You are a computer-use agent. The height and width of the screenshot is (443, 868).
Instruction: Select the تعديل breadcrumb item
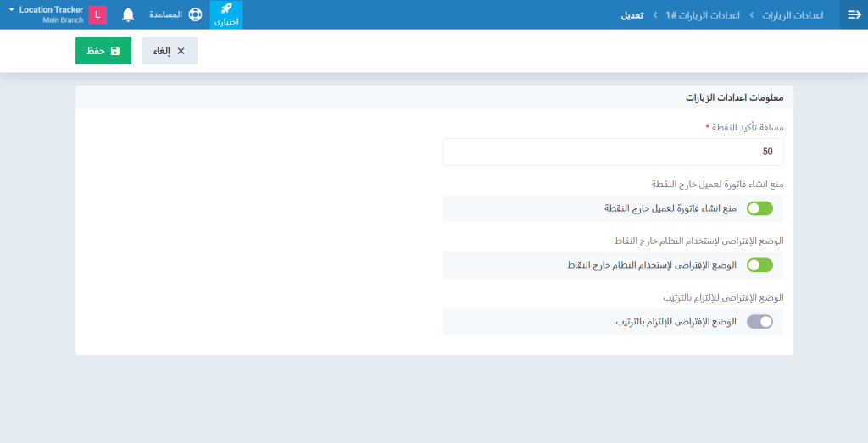pos(632,15)
